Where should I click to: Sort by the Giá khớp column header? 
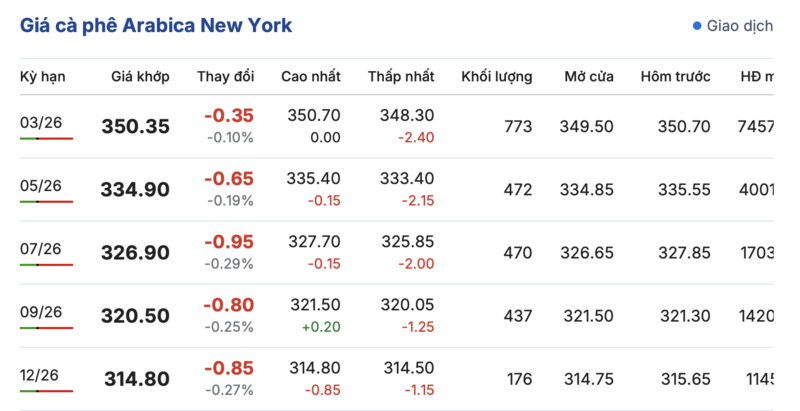click(140, 77)
